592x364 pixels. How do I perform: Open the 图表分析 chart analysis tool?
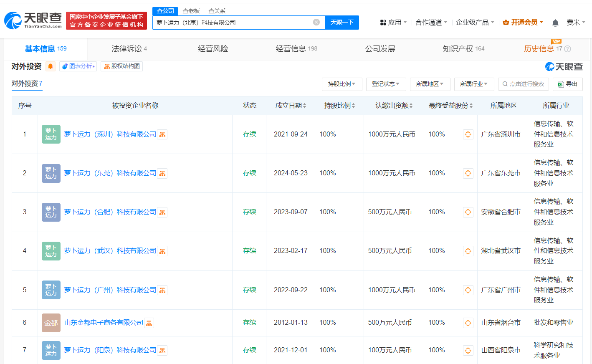tap(78, 66)
